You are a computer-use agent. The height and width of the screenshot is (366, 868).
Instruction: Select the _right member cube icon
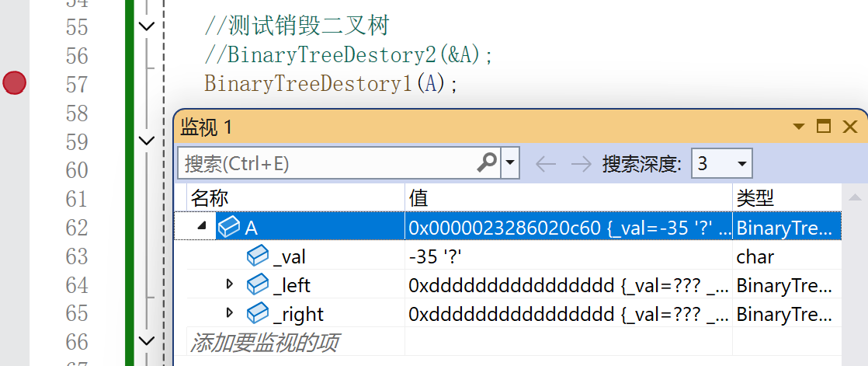[x=258, y=314]
